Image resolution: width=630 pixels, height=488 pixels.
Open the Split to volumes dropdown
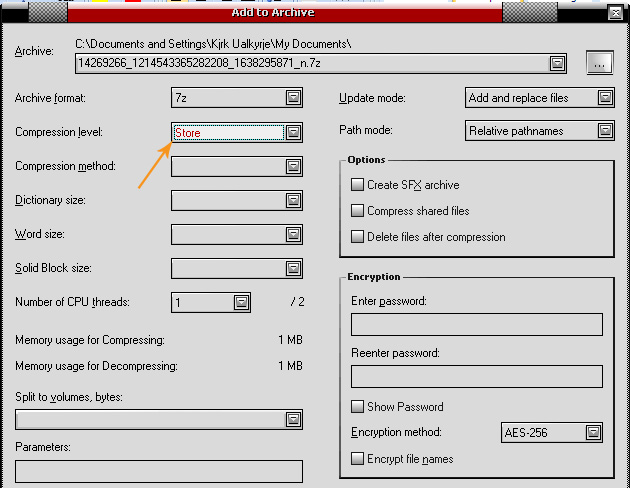(x=293, y=420)
